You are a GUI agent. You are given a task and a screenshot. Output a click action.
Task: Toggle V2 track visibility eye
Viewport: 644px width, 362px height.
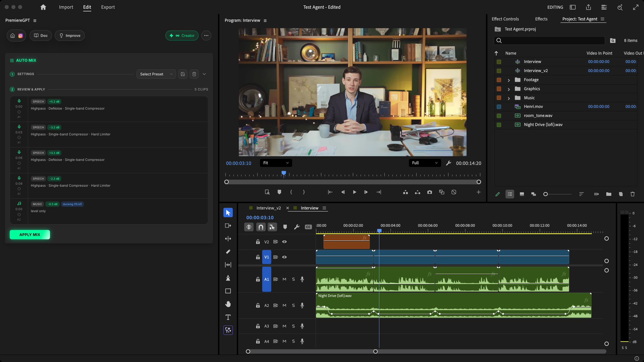(x=284, y=242)
